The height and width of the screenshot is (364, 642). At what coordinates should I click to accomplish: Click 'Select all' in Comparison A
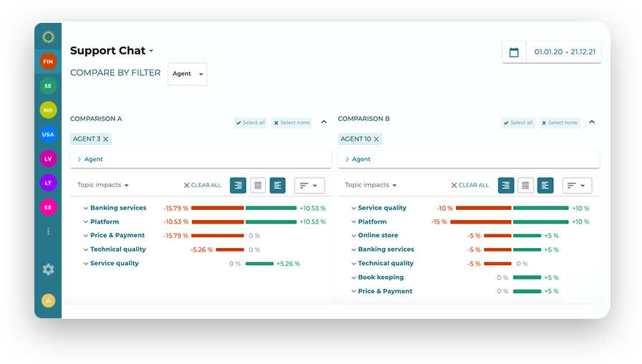pyautogui.click(x=251, y=123)
